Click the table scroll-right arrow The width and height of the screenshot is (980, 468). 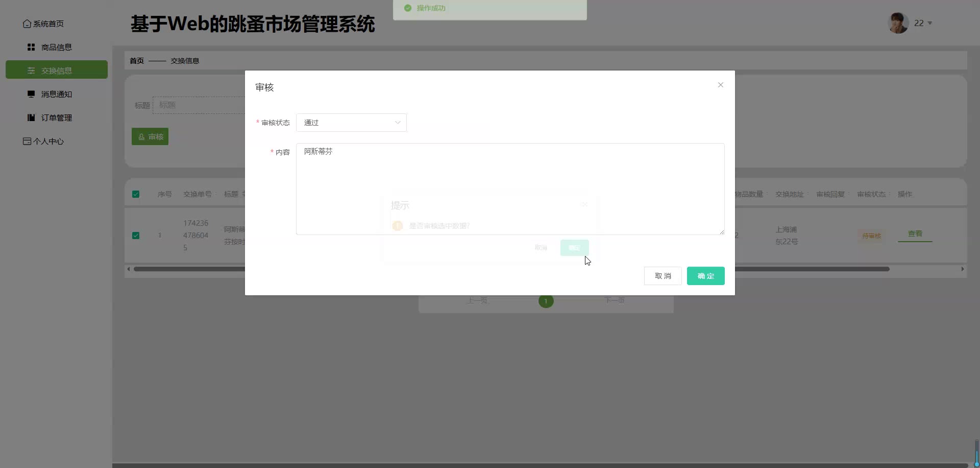click(x=963, y=269)
